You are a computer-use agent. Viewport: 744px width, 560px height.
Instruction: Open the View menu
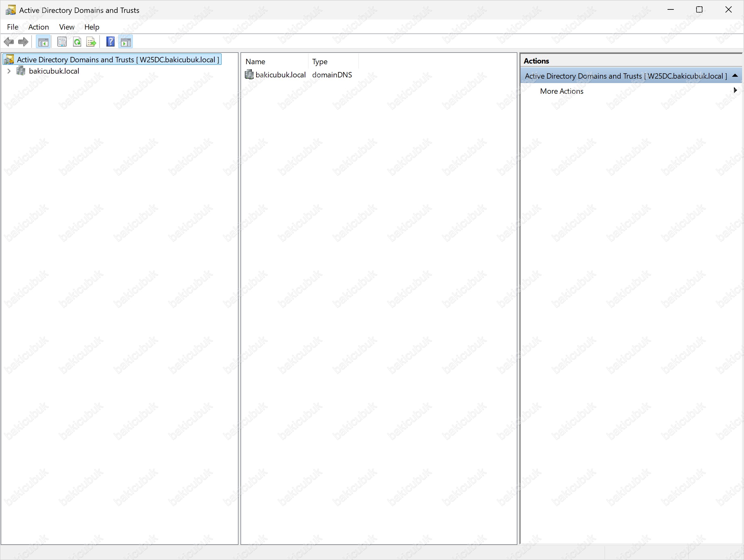pos(67,27)
